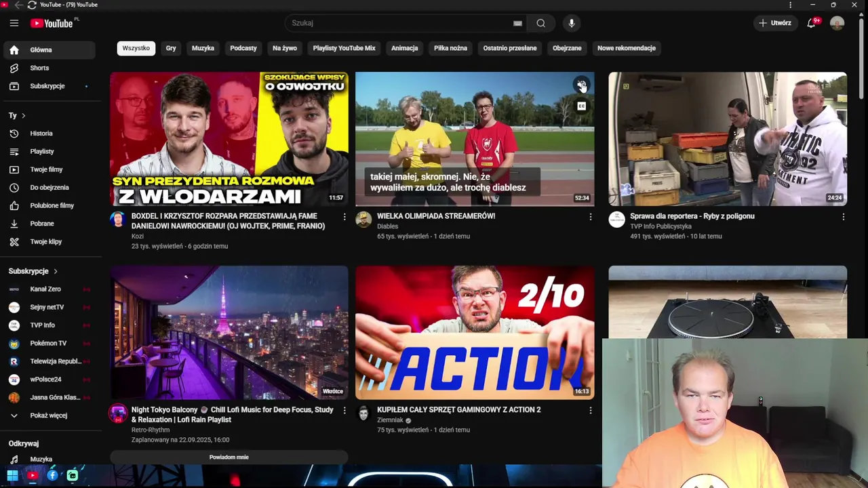
Task: Select the Muzyka filter chip
Action: tap(203, 48)
